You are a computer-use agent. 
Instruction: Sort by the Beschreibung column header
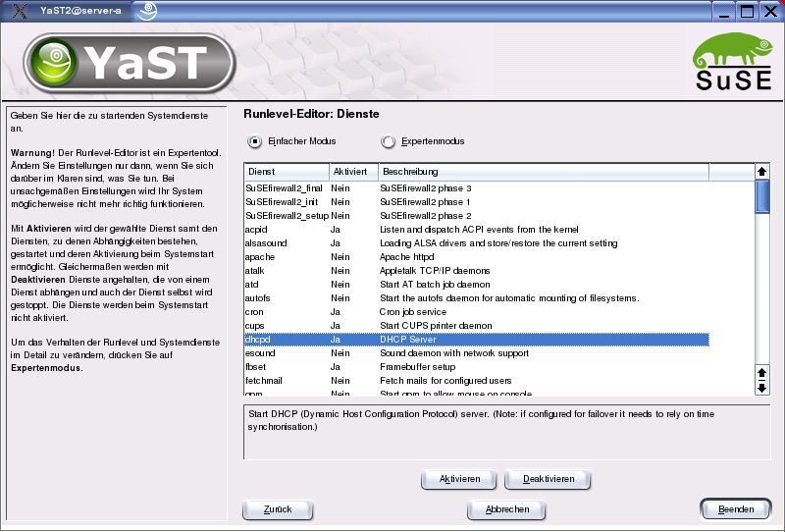(544, 172)
